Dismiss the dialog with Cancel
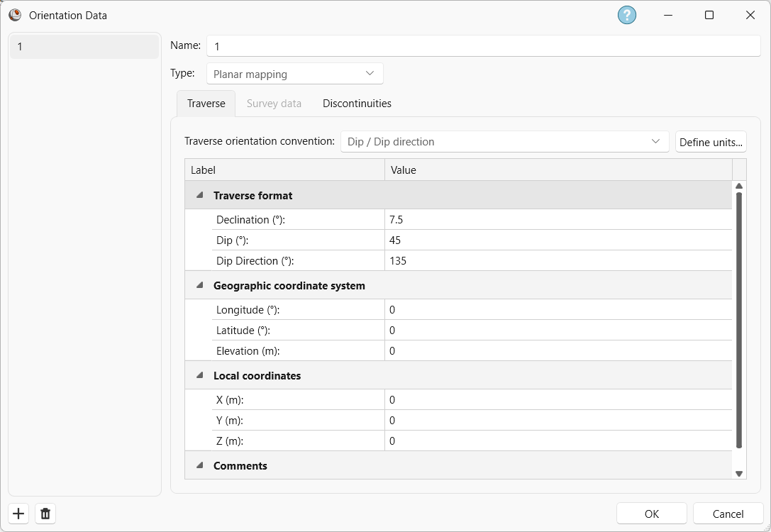Image resolution: width=771 pixels, height=532 pixels. pyautogui.click(x=728, y=514)
